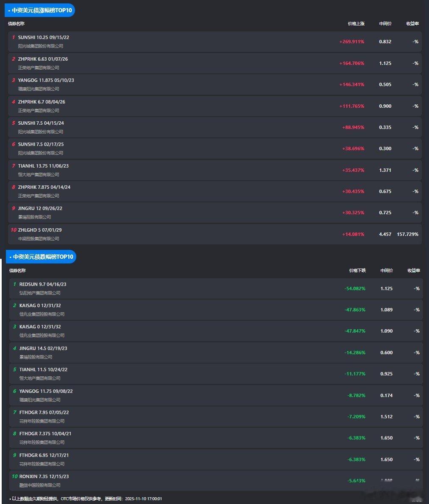Select bond SUNSHI 7.5 04/15/24
This screenshot has width=429, height=504.
[41, 123]
